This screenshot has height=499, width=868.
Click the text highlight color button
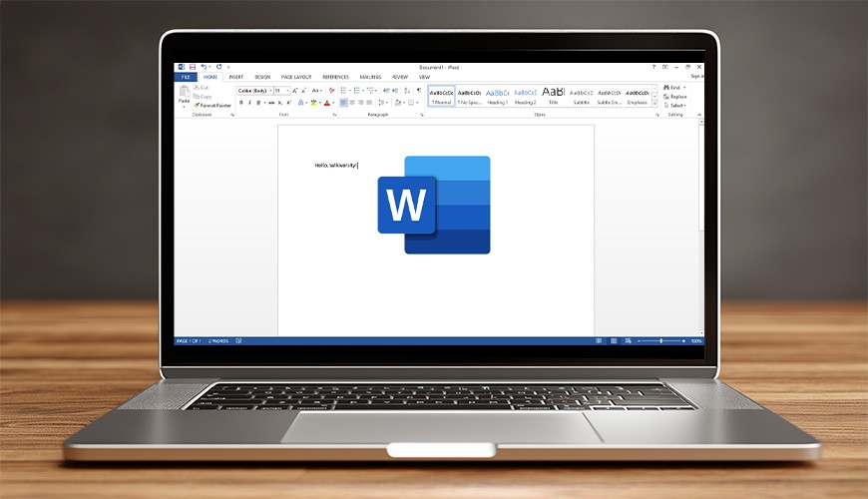313,103
